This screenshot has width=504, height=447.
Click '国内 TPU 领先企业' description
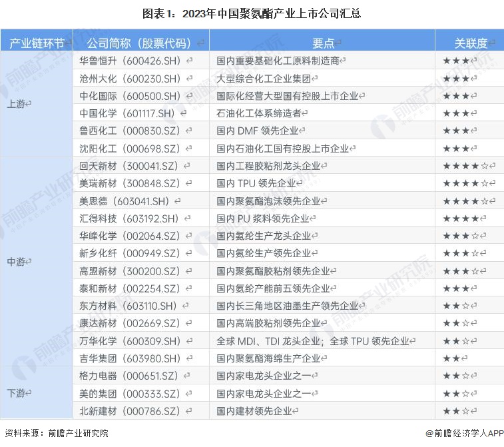pyautogui.click(x=256, y=183)
